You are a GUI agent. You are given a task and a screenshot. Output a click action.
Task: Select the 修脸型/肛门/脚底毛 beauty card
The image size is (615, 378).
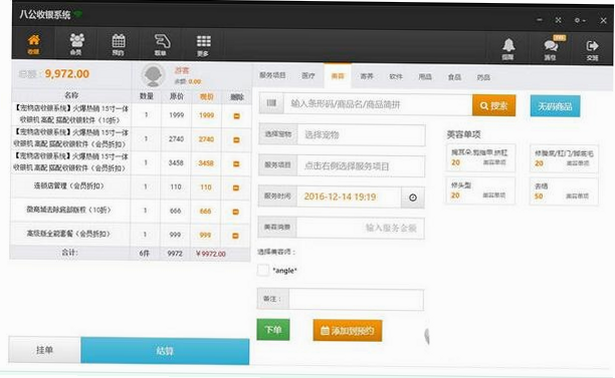[564, 158]
